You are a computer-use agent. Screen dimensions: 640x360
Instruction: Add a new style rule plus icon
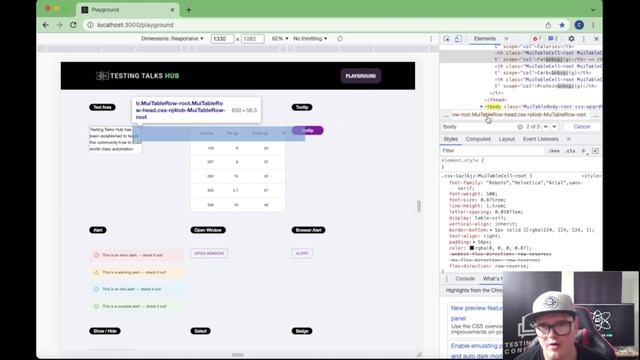coord(584,151)
